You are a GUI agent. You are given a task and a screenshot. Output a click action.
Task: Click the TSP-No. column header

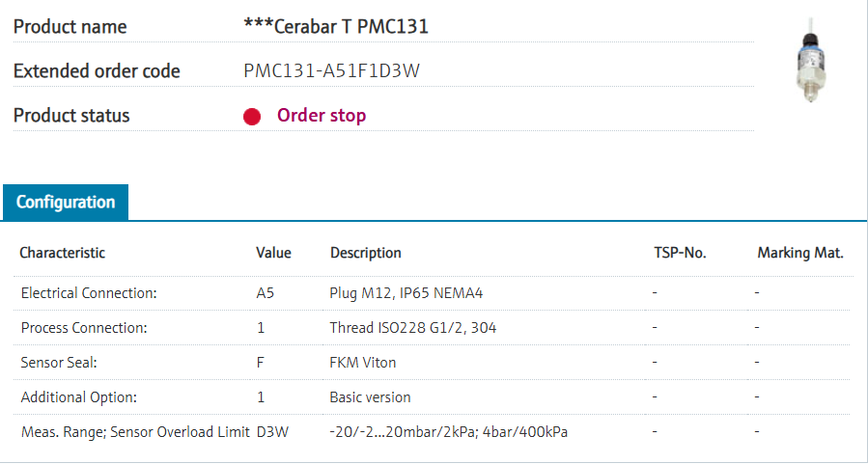[x=680, y=253]
